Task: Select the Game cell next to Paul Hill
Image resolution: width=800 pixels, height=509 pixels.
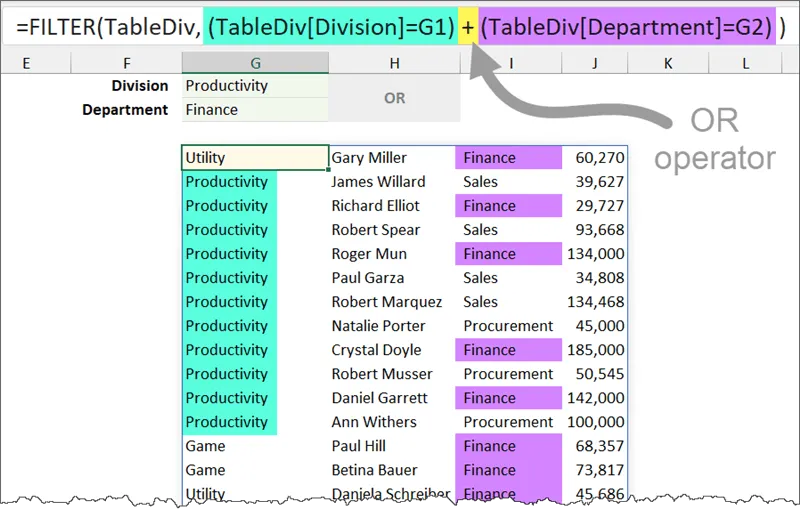Action: [228, 446]
